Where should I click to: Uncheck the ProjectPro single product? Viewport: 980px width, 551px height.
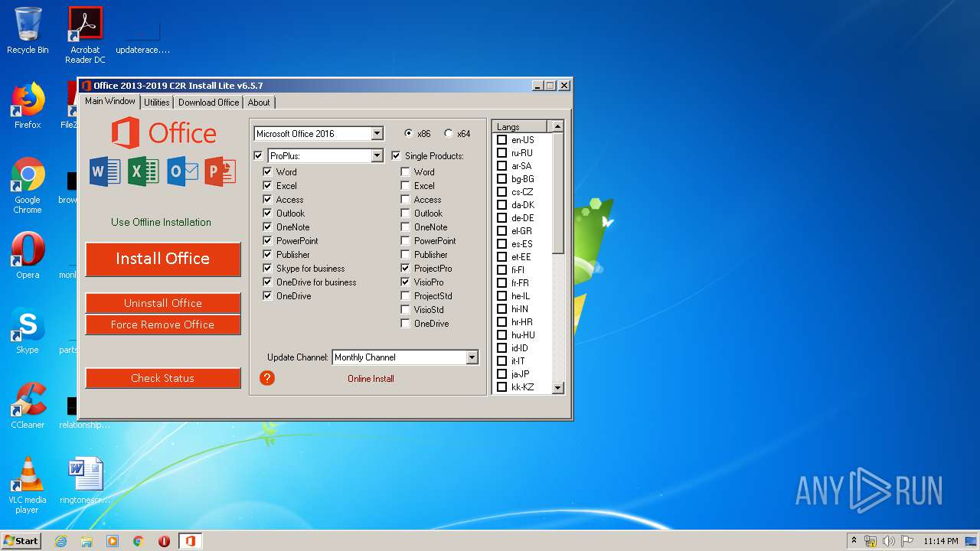pyautogui.click(x=405, y=268)
